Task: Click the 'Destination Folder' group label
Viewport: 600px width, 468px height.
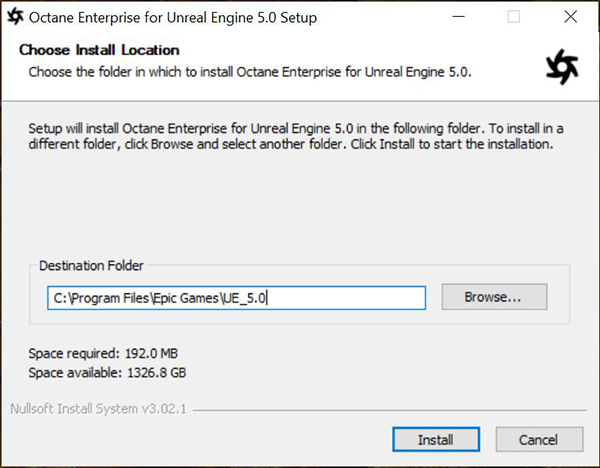Action: (x=91, y=265)
